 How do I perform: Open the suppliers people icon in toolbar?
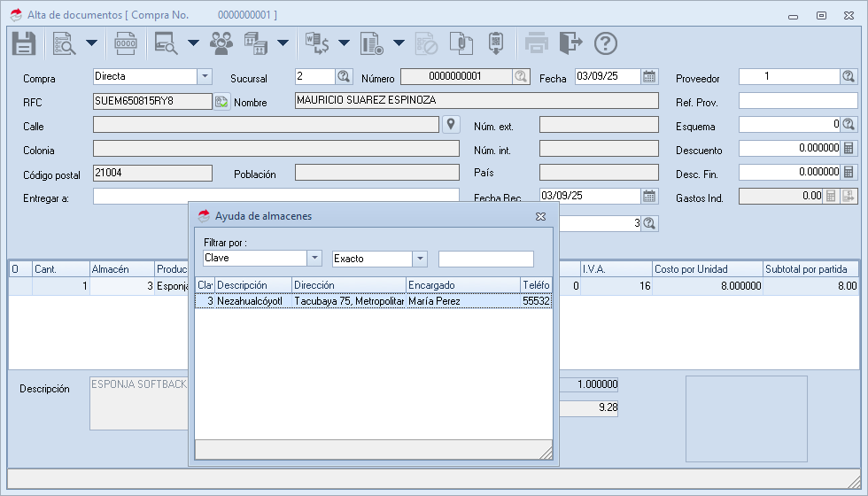221,43
